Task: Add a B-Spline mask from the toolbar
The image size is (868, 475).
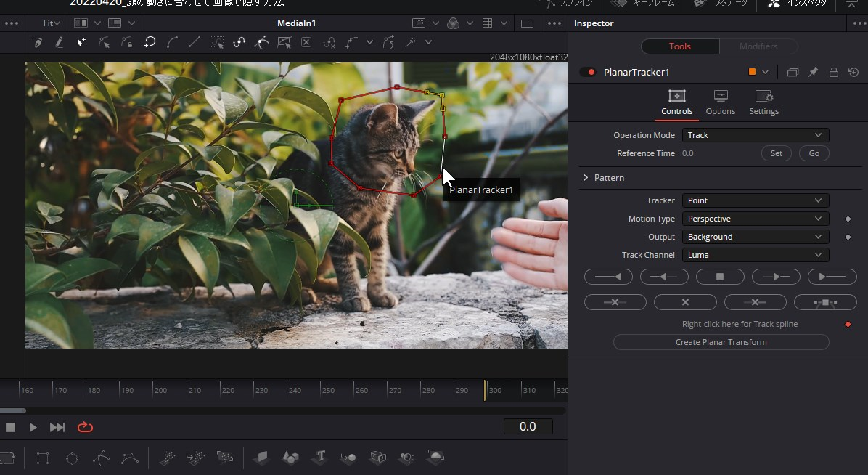Action: (130, 458)
